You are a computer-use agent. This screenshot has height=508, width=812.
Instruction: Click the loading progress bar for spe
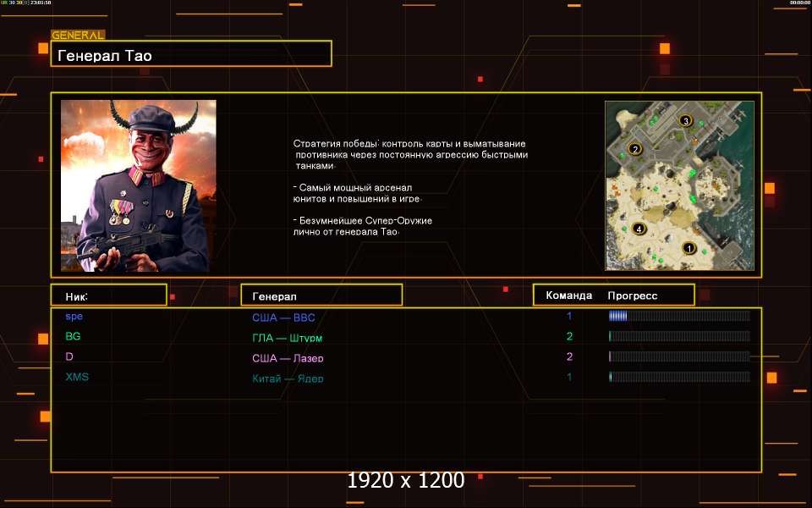[x=679, y=316]
